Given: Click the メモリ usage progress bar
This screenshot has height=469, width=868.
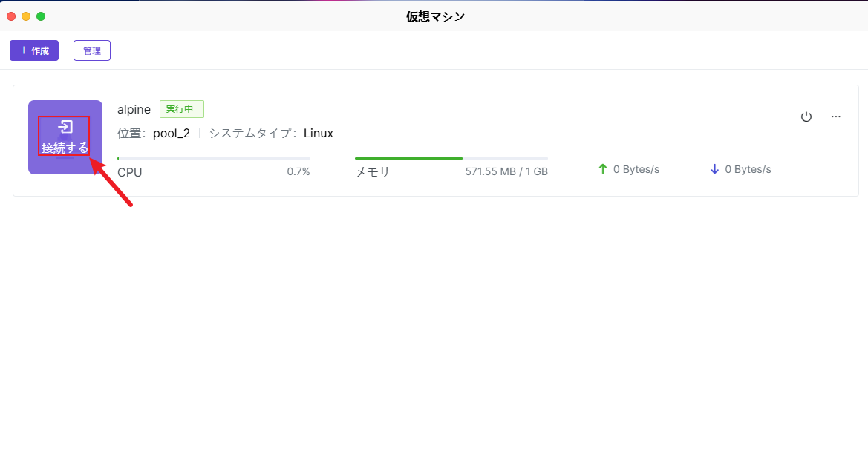Looking at the screenshot, I should 451,158.
